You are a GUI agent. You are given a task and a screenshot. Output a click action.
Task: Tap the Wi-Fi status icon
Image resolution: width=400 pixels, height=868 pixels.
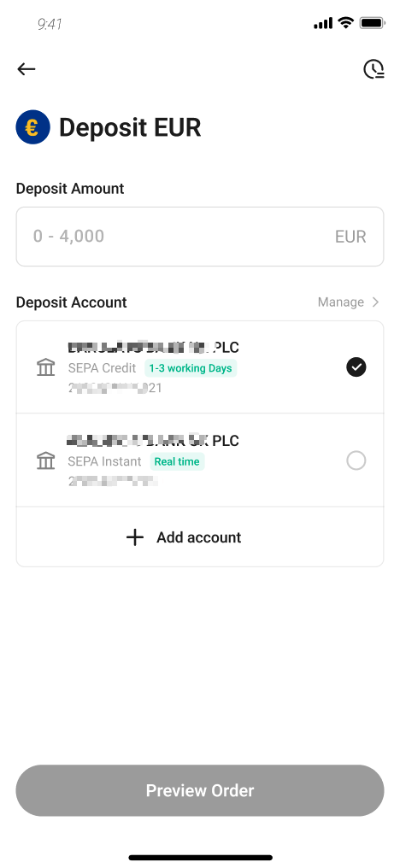345,23
